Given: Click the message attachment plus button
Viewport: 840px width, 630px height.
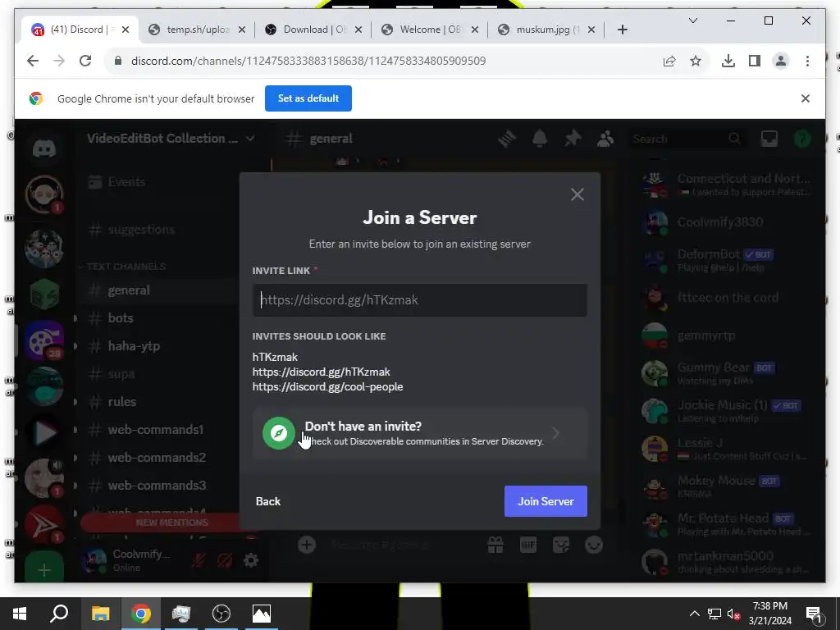Looking at the screenshot, I should tap(307, 546).
